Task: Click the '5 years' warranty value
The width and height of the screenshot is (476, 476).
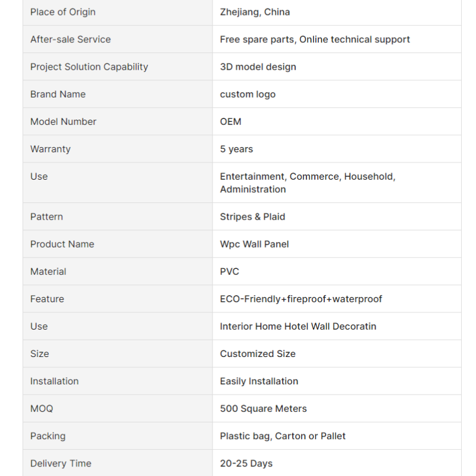Action: coord(236,149)
